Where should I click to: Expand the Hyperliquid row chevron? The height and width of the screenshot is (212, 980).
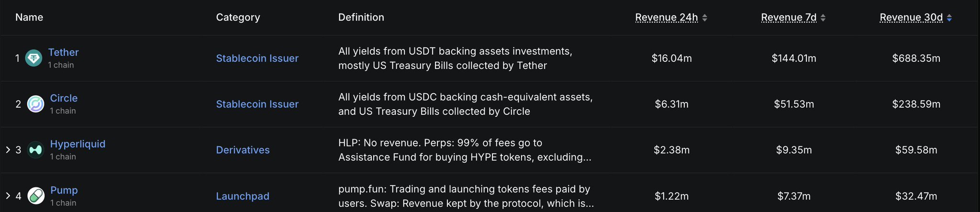[x=8, y=150]
